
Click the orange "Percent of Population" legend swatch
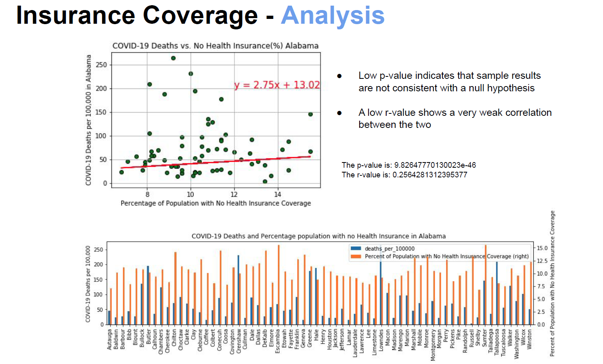click(356, 256)
